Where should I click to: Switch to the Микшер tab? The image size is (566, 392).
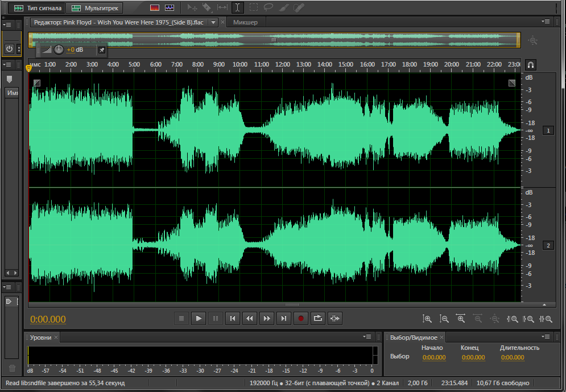click(246, 22)
